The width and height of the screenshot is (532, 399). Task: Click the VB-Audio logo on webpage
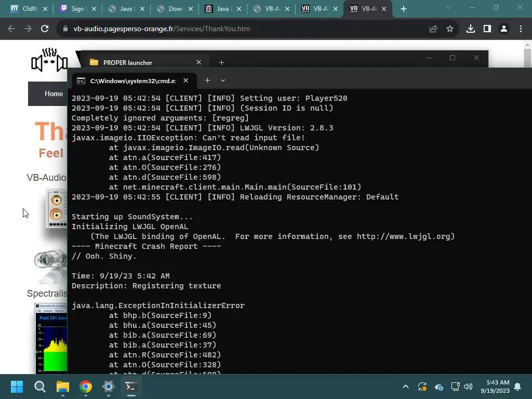pos(49,60)
